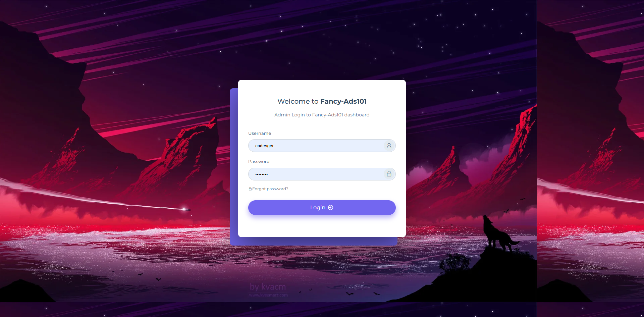Click the bright comet head over the water
644x317 pixels.
[x=184, y=209]
